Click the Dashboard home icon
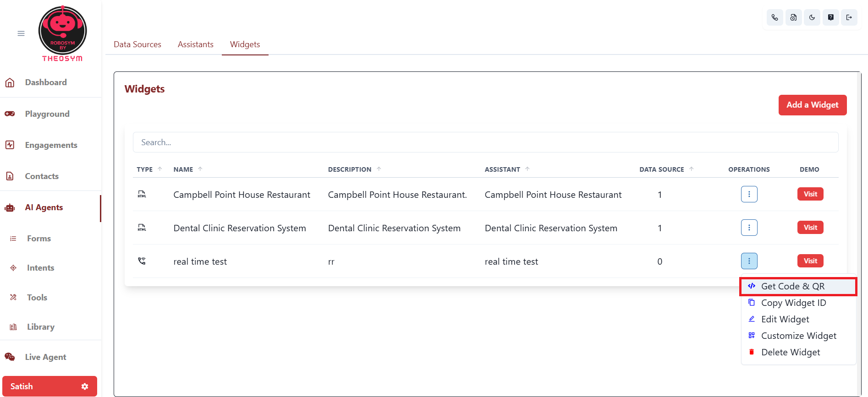 [10, 82]
